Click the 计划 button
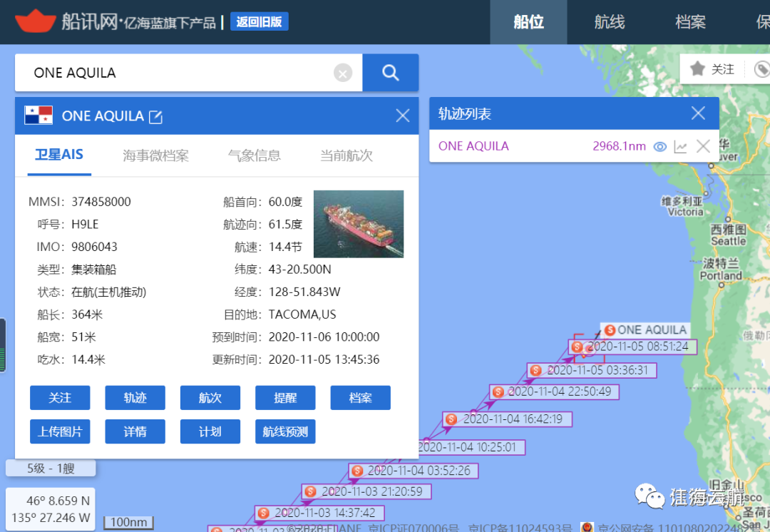770x532 pixels. point(210,431)
